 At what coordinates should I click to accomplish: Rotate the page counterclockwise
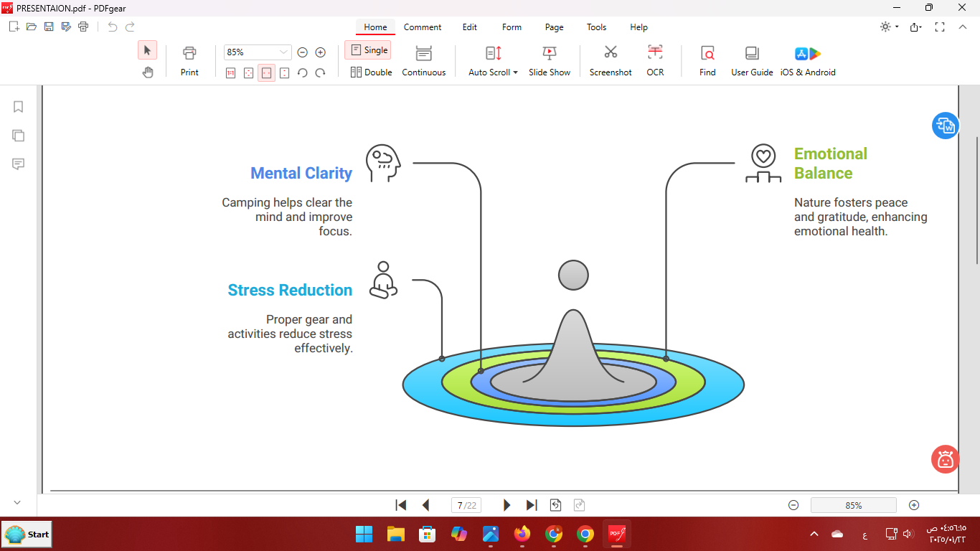click(x=303, y=72)
